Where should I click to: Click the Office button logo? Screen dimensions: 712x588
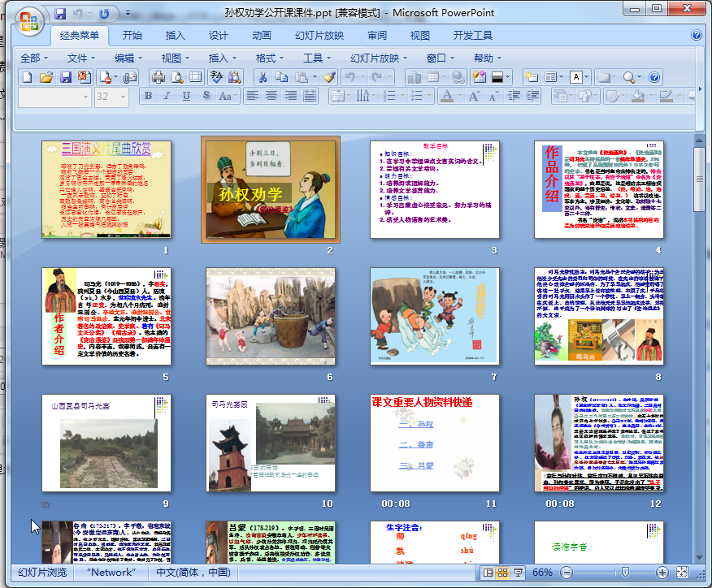[29, 20]
